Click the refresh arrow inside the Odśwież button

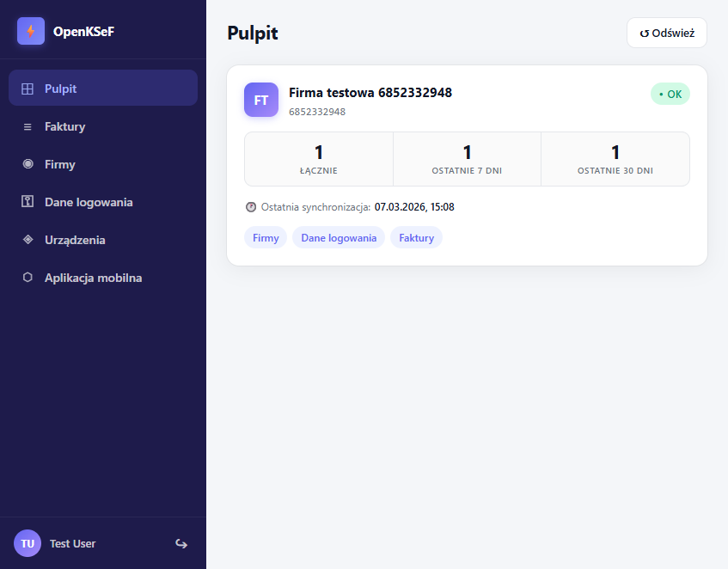tap(644, 33)
